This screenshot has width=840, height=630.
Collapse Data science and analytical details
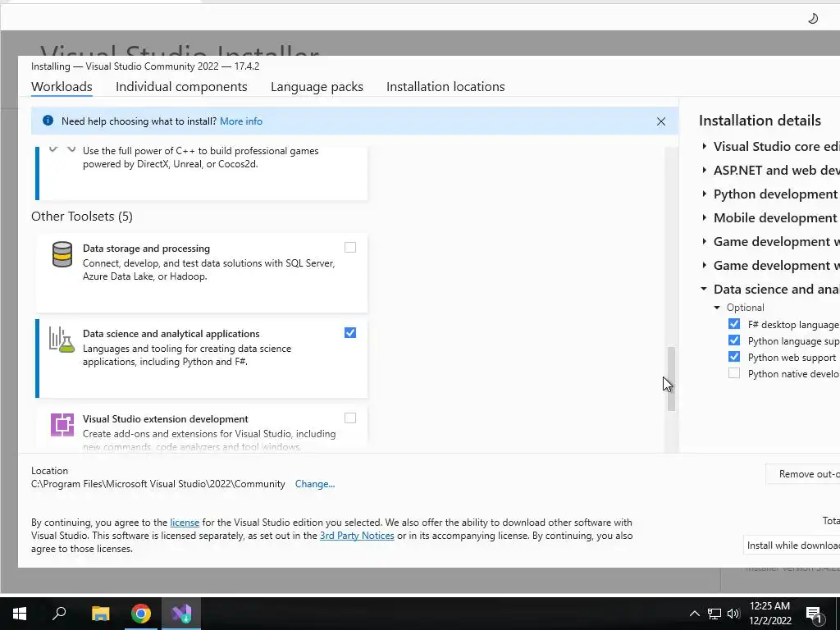pyautogui.click(x=704, y=290)
